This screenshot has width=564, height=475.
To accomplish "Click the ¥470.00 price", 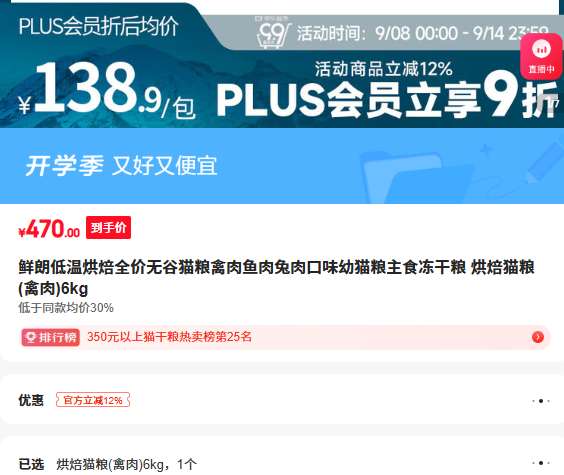I will coord(49,229).
